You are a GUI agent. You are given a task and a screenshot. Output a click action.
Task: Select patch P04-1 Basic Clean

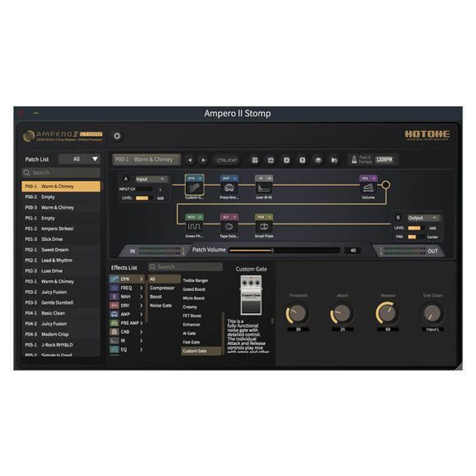[61, 313]
